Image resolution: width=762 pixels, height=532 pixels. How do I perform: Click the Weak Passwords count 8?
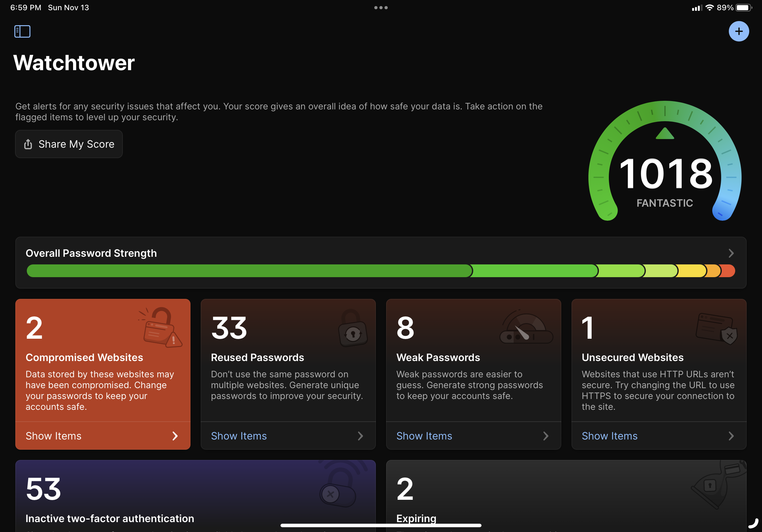coord(405,328)
